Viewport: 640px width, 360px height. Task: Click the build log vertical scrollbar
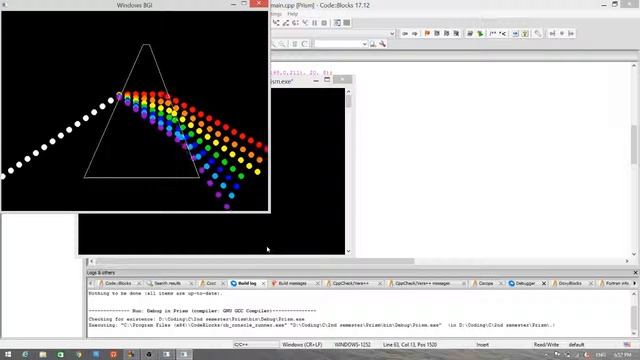coord(634,314)
